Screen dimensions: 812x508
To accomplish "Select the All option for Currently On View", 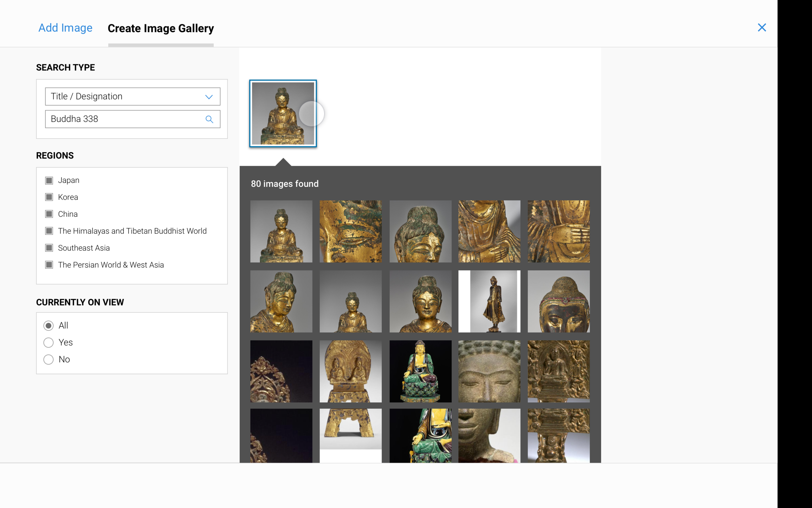I will coord(48,325).
